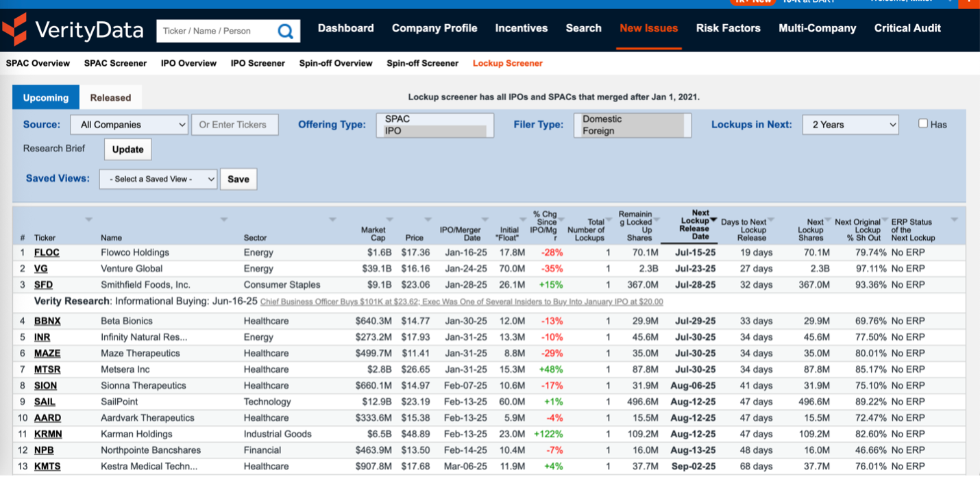Open the Total Number of Lockups filter arrow
Screen dimensions: 980x477
[x=610, y=219]
